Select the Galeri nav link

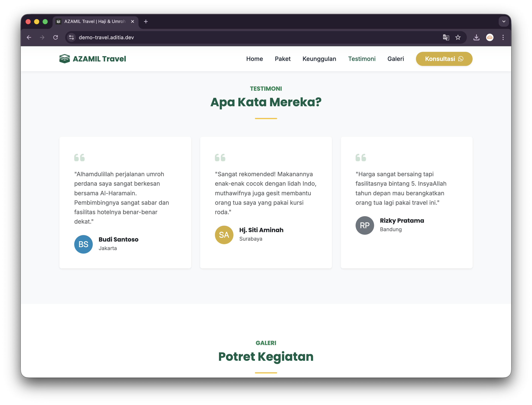(x=395, y=59)
